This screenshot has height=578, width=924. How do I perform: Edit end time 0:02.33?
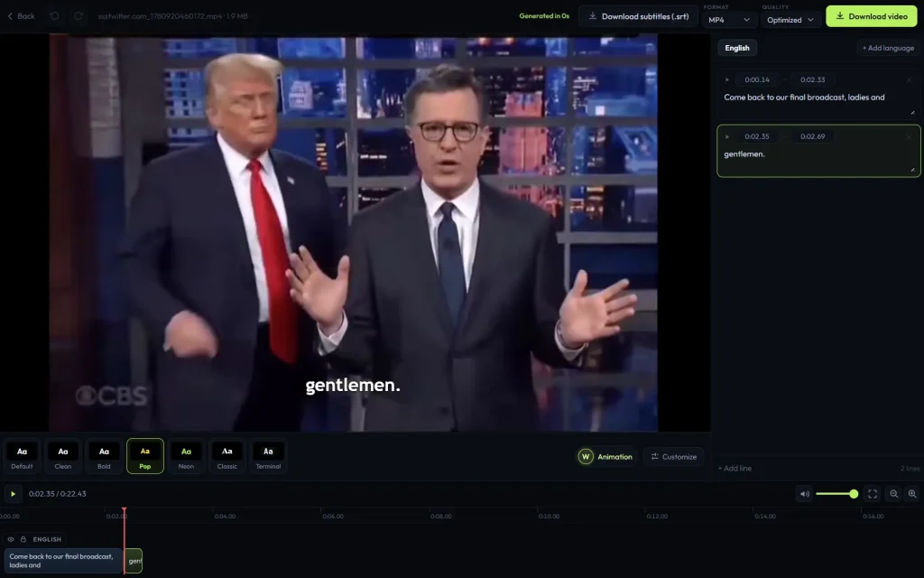[x=812, y=79]
